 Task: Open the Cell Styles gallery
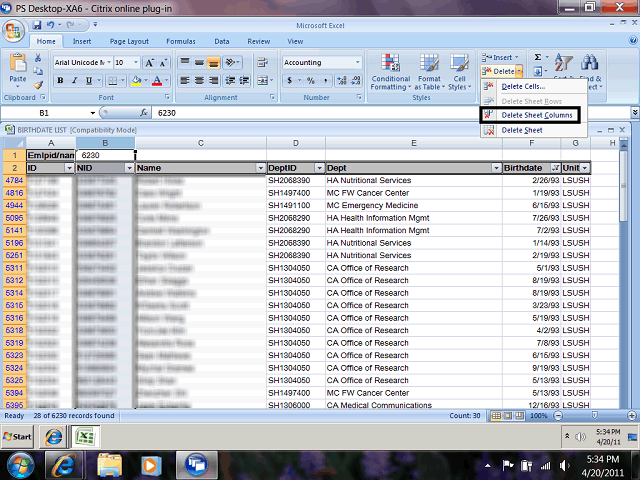459,70
